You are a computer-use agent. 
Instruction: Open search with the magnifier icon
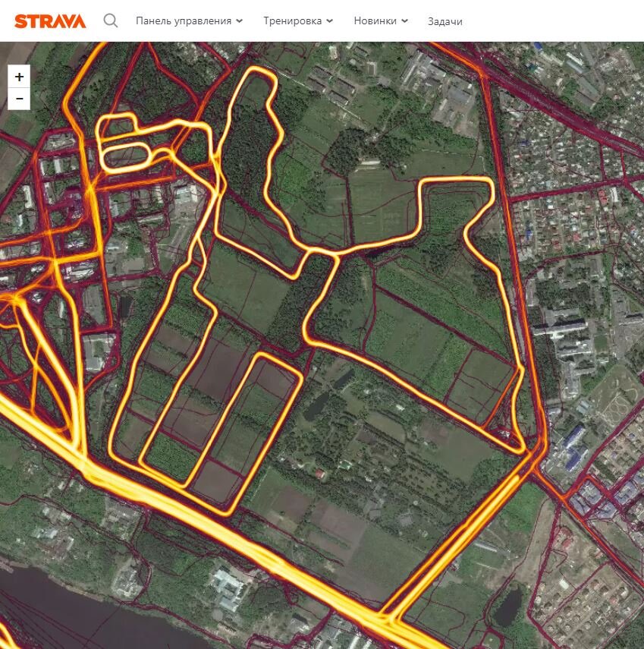pos(111,20)
